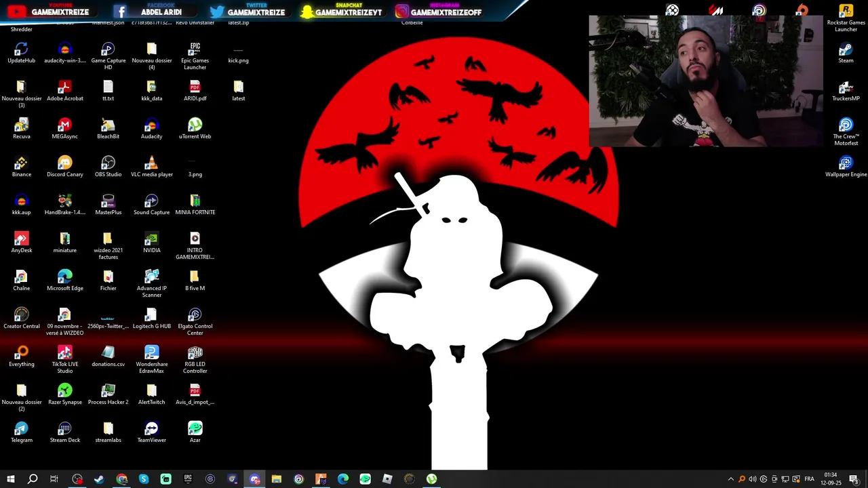868x488 pixels.
Task: Open the TruckersMP desktop shortcut
Action: 846,91
